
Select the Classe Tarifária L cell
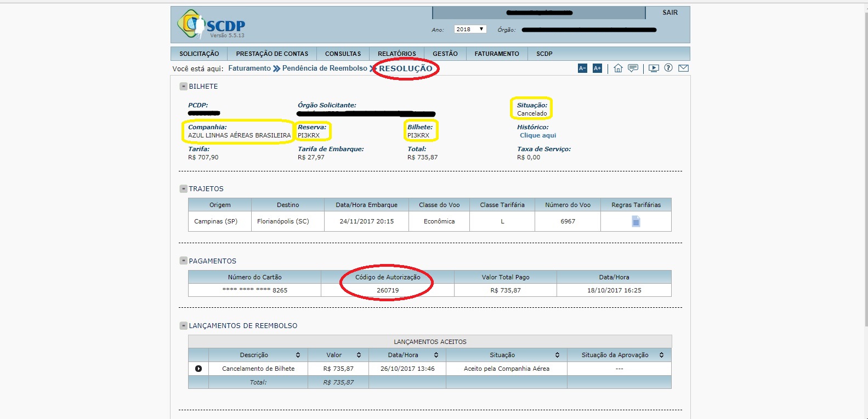[502, 221]
